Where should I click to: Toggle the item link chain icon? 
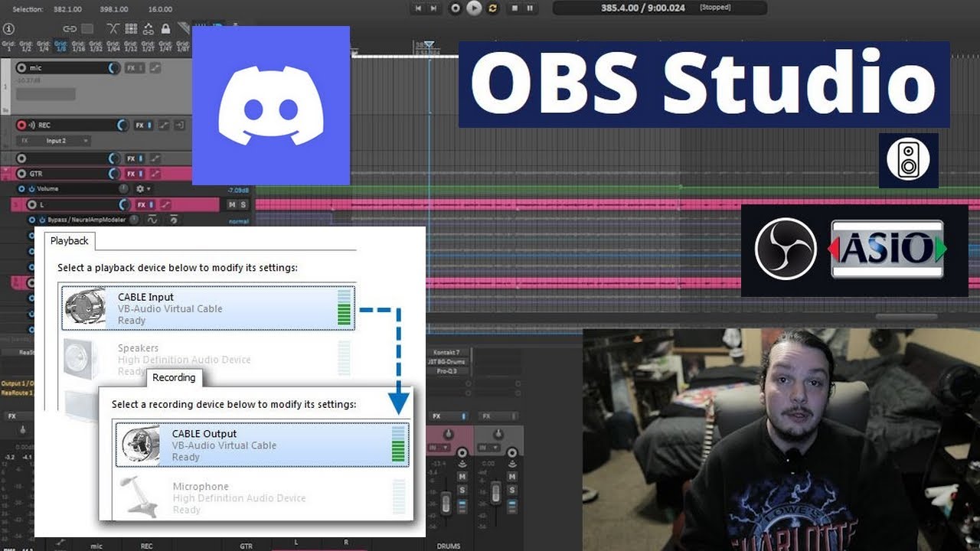point(70,29)
